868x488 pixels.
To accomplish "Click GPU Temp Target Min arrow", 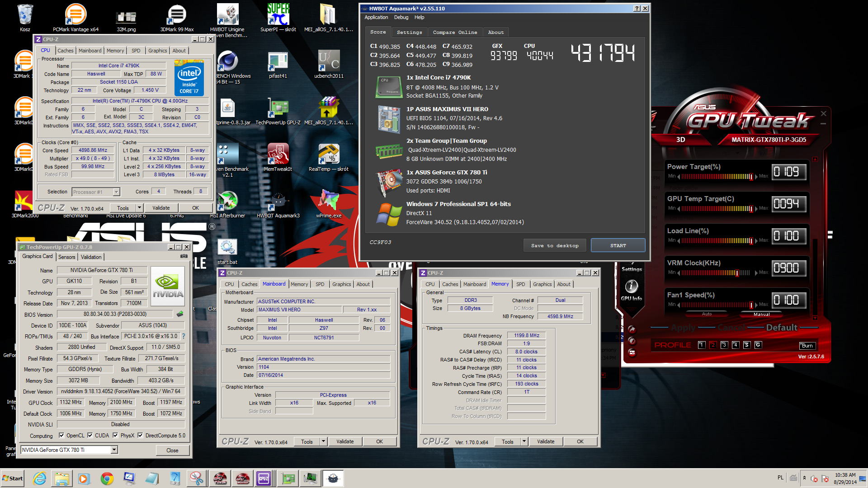I will point(679,209).
